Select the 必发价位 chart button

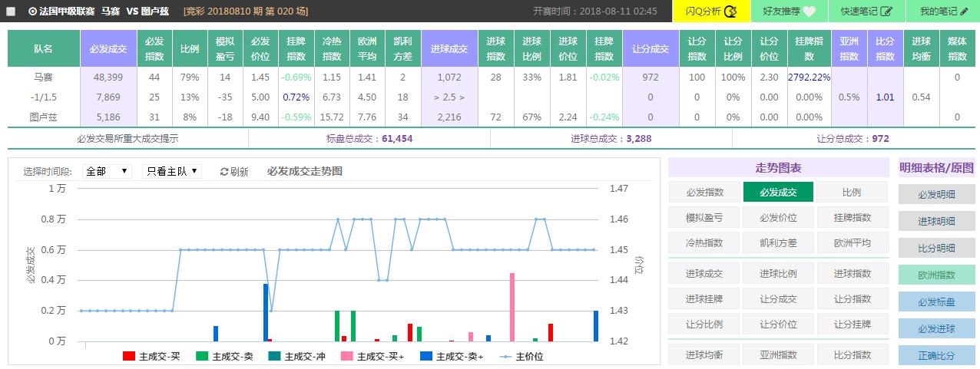[x=778, y=218]
